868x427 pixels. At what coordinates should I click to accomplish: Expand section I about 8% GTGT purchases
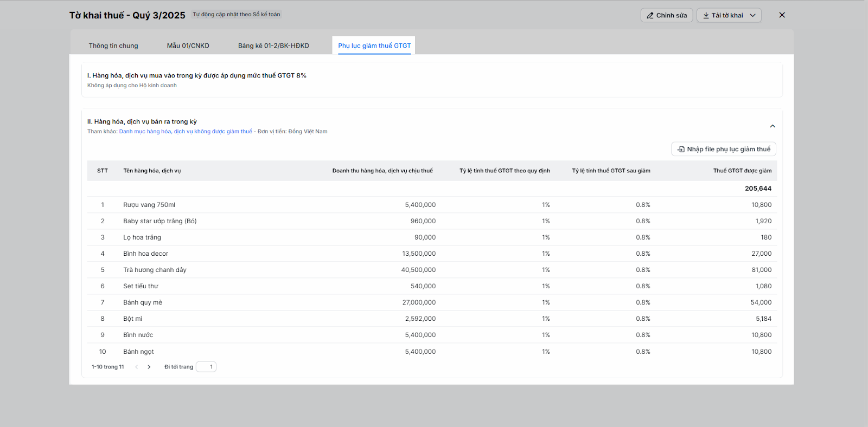(x=197, y=76)
